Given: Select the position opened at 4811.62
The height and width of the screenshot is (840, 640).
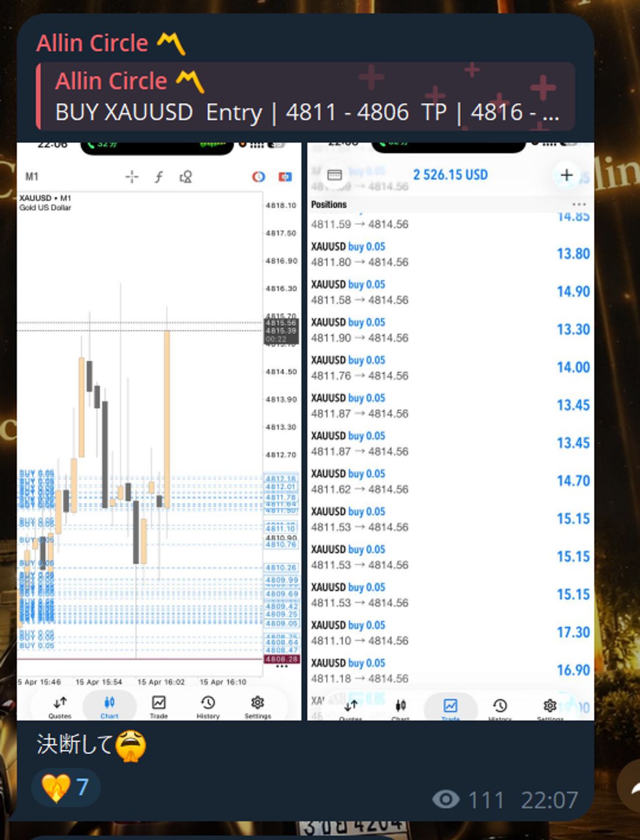Looking at the screenshot, I should 451,481.
